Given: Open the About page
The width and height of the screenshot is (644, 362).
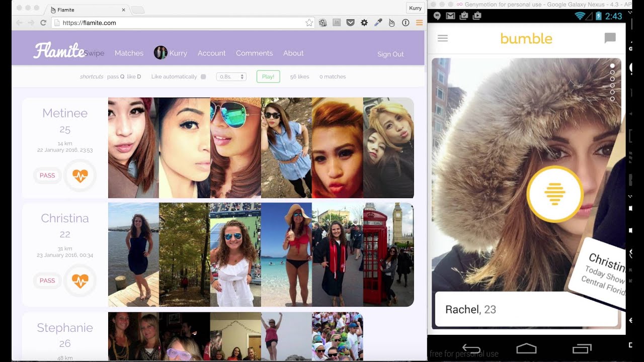Looking at the screenshot, I should click(293, 53).
